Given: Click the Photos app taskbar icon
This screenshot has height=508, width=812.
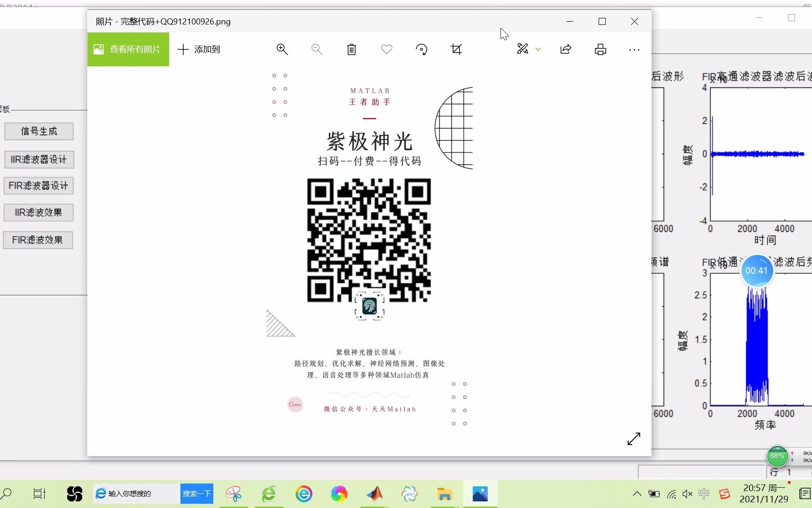Looking at the screenshot, I should pyautogui.click(x=480, y=494).
